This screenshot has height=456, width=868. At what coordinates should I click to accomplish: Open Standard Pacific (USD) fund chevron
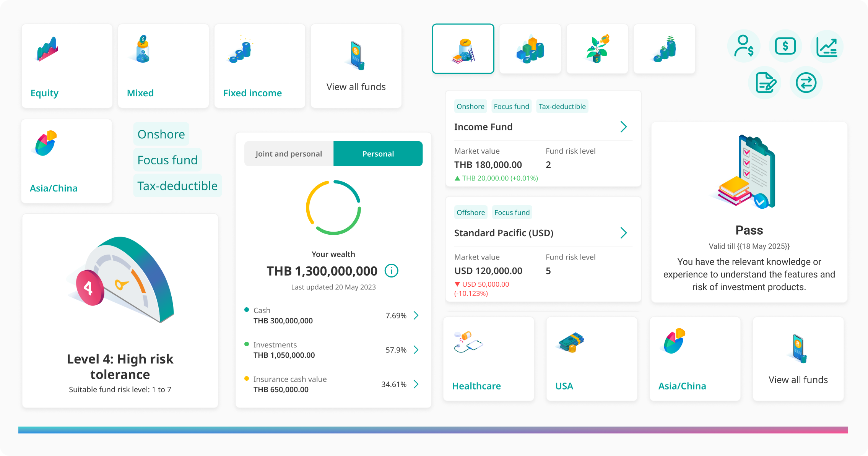(623, 233)
